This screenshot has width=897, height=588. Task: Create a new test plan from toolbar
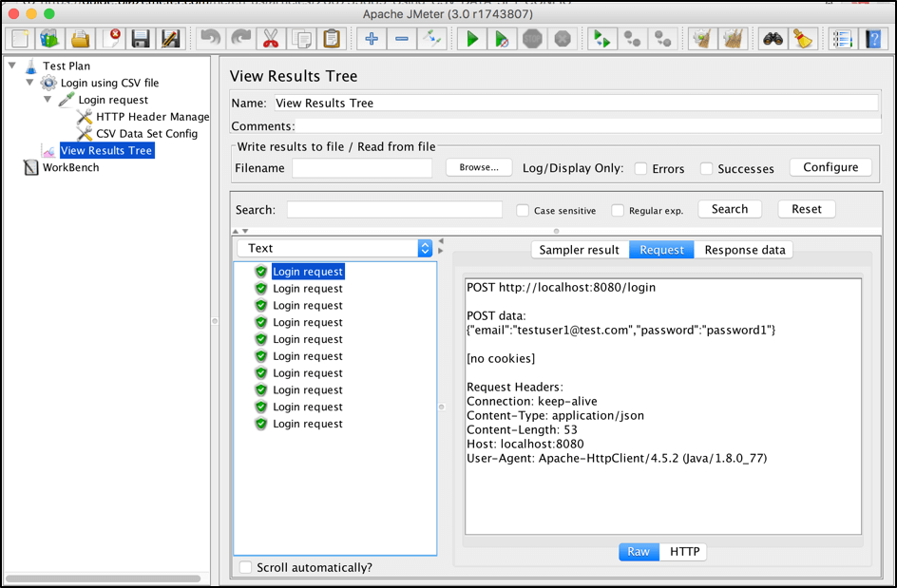[x=19, y=39]
